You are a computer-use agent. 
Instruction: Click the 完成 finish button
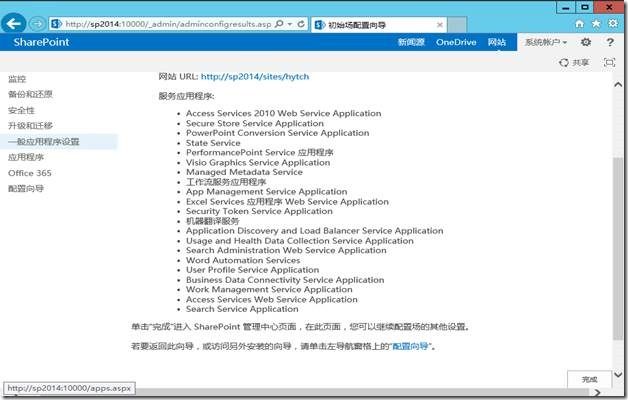[x=589, y=379]
